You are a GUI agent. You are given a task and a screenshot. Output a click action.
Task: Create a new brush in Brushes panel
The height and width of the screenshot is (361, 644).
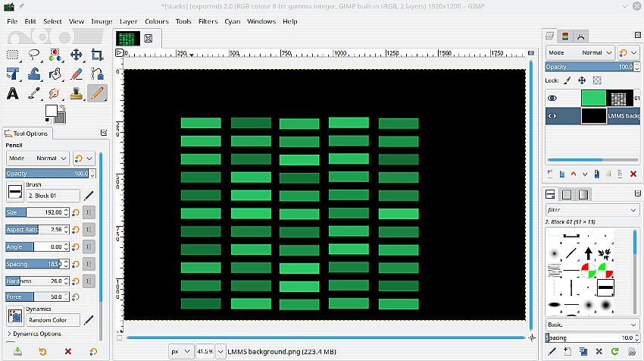click(567, 351)
